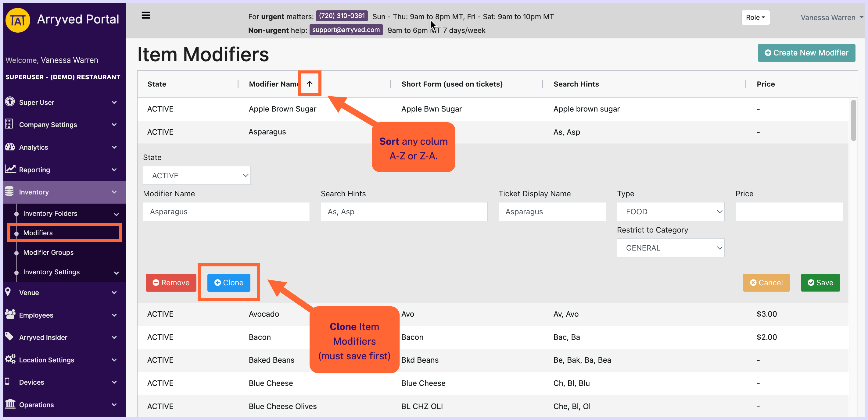Click the Ticket Display Name field
This screenshot has width=868, height=420.
coord(552,212)
